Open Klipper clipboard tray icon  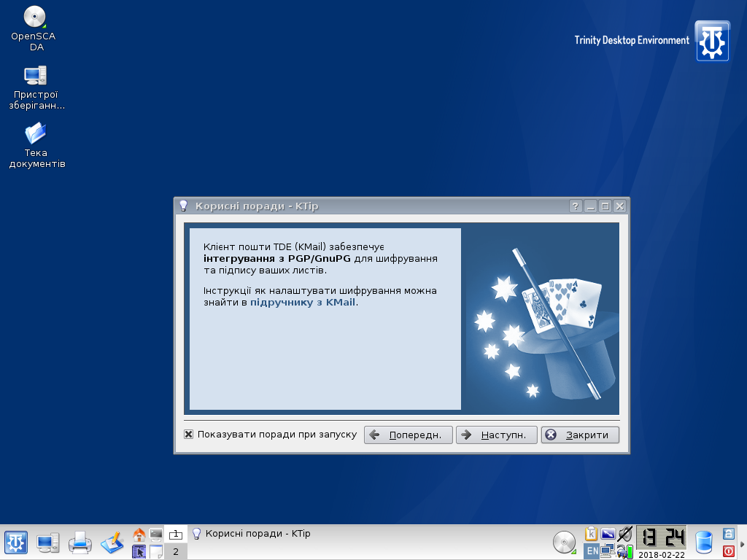(592, 534)
